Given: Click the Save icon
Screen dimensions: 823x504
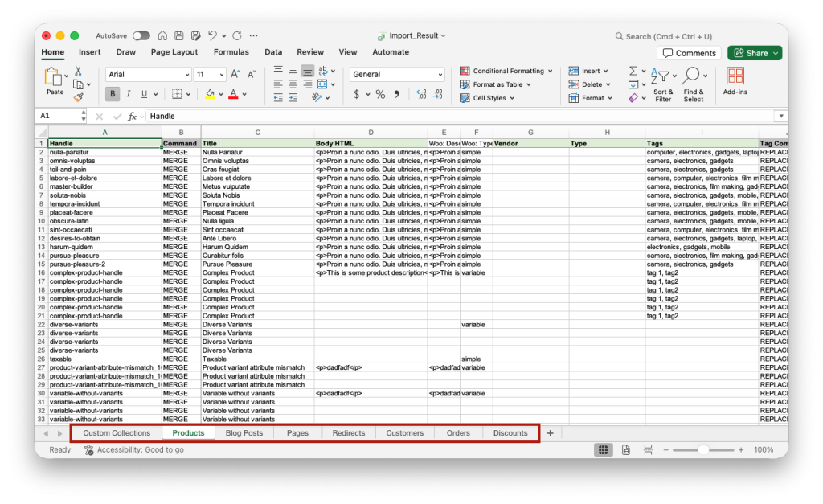Looking at the screenshot, I should (179, 35).
